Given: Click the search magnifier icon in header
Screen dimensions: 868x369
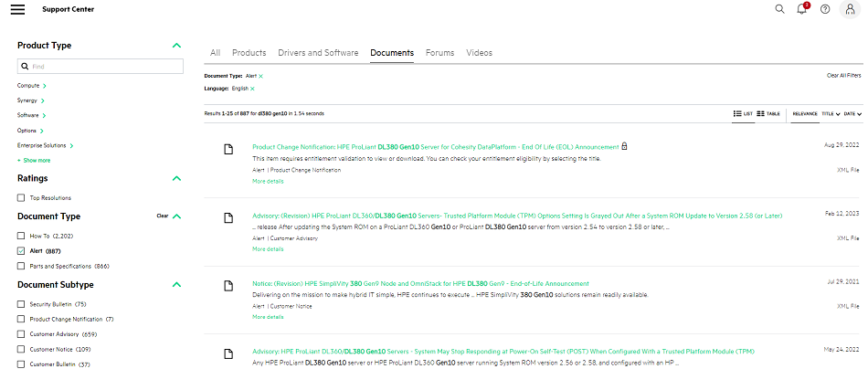Looking at the screenshot, I should click(x=779, y=9).
